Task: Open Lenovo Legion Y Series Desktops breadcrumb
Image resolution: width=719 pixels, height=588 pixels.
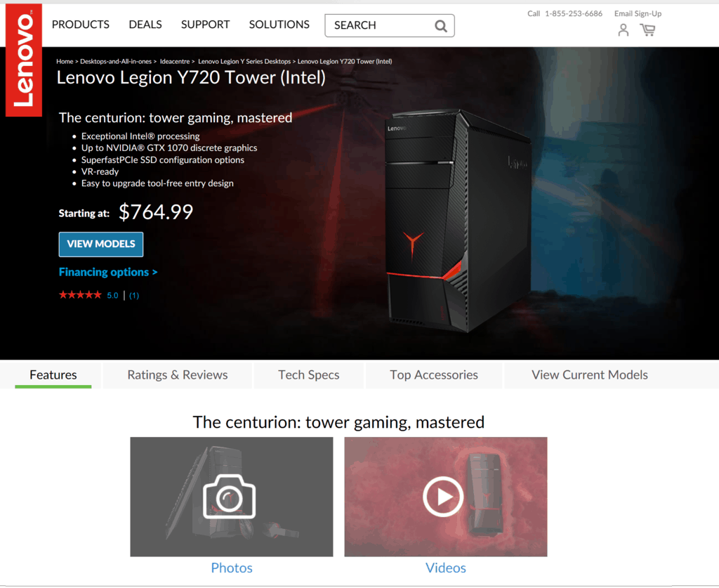Action: click(244, 61)
